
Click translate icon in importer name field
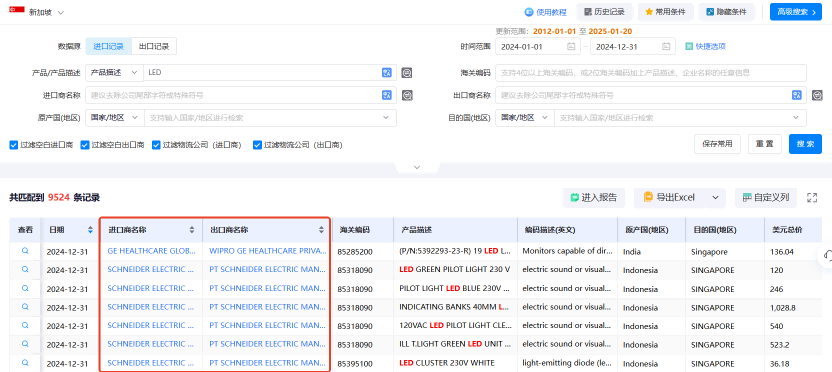[x=386, y=96]
